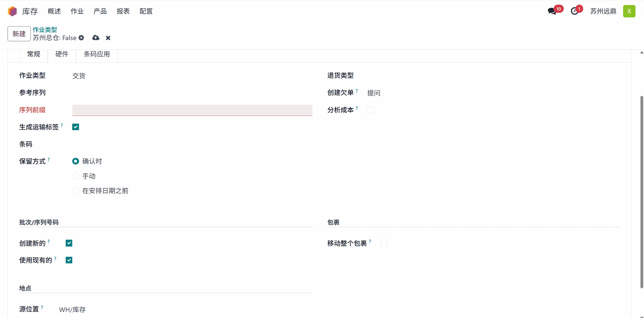This screenshot has height=318, width=644.
Task: Open the activities clock icon
Action: 575,11
